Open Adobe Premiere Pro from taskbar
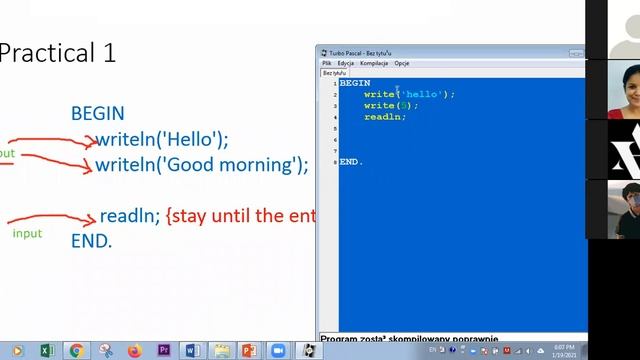This screenshot has width=640, height=360. pos(164,351)
